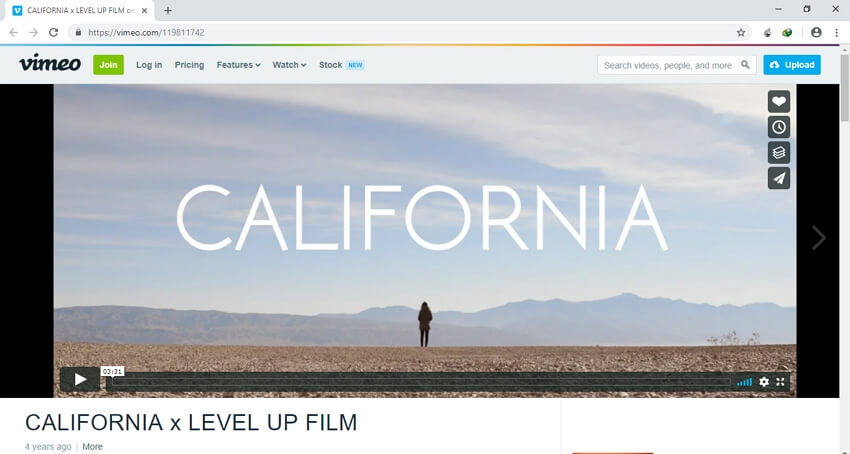Seek within the video progress bar

point(418,382)
